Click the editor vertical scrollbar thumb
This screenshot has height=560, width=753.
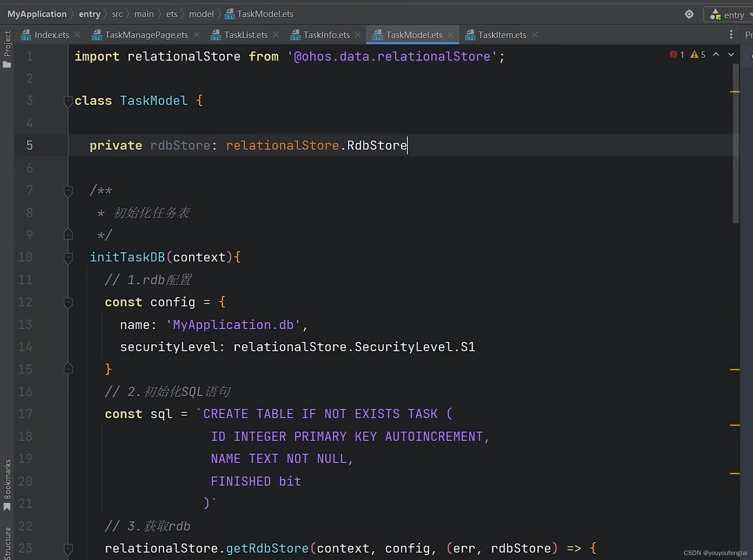pyautogui.click(x=736, y=143)
